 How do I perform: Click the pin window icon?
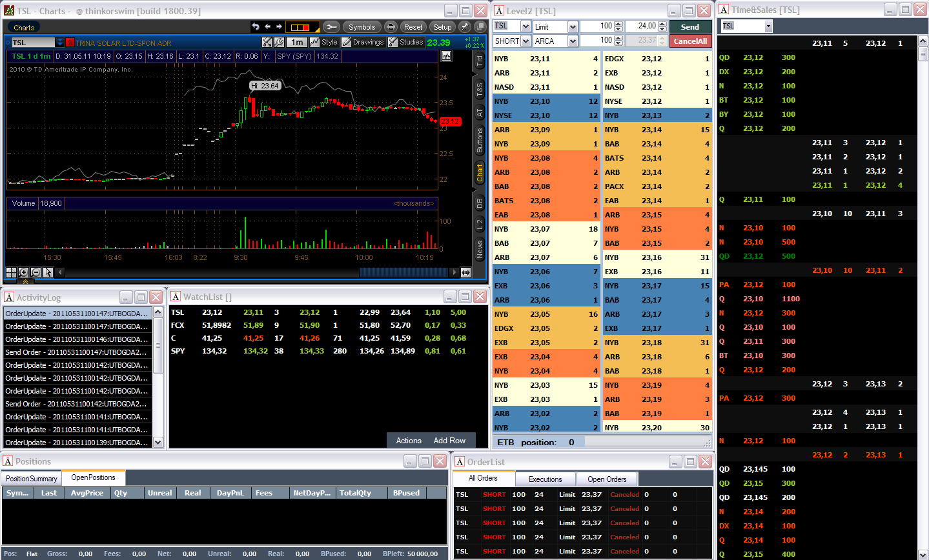(464, 27)
